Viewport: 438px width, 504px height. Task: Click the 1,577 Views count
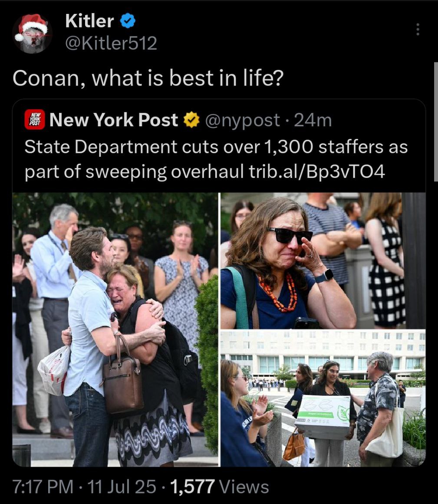(x=220, y=486)
